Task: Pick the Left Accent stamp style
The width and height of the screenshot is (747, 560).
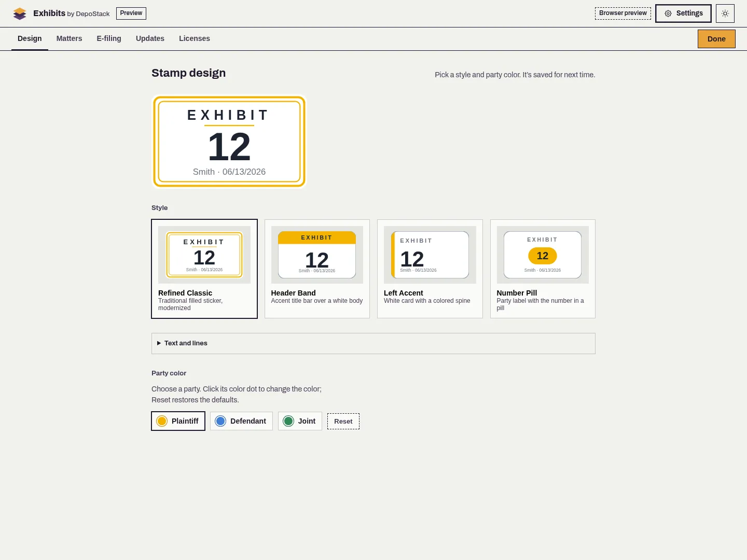Action: pyautogui.click(x=430, y=269)
